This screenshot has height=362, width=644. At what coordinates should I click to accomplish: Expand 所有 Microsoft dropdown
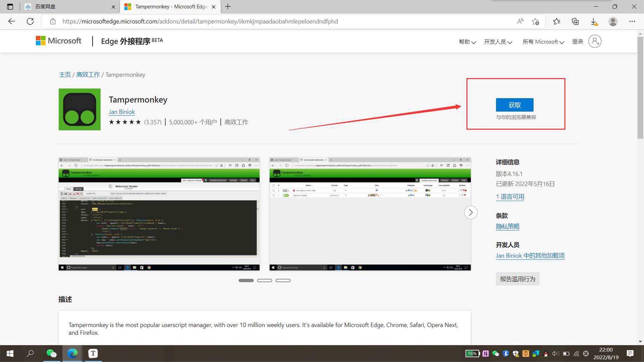pos(543,42)
